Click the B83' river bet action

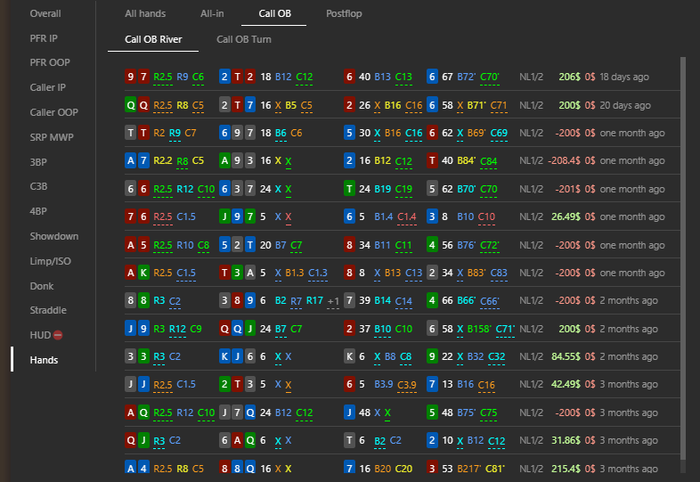tap(477, 273)
